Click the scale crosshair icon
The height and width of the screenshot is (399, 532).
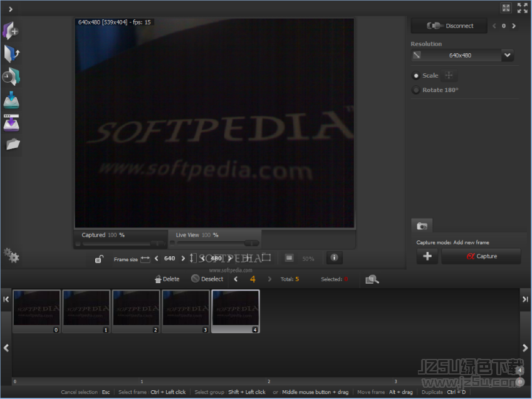pyautogui.click(x=449, y=76)
